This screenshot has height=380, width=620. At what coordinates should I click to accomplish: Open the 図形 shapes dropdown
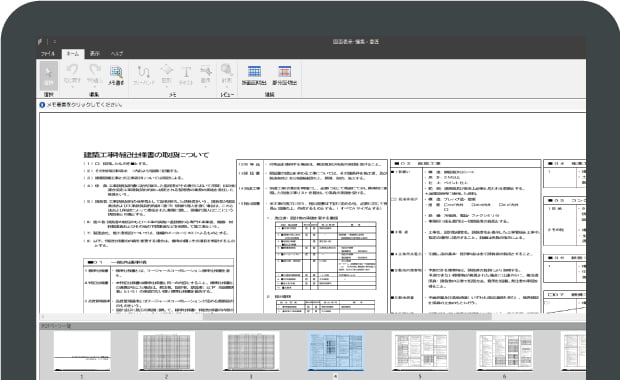pos(167,75)
